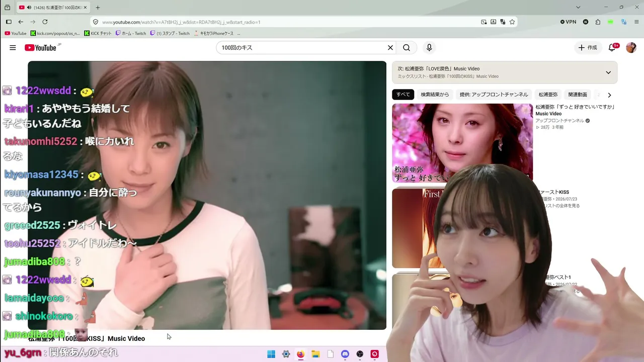
Task: Open the YouTube guide hamburger menu
Action: tap(13, 48)
